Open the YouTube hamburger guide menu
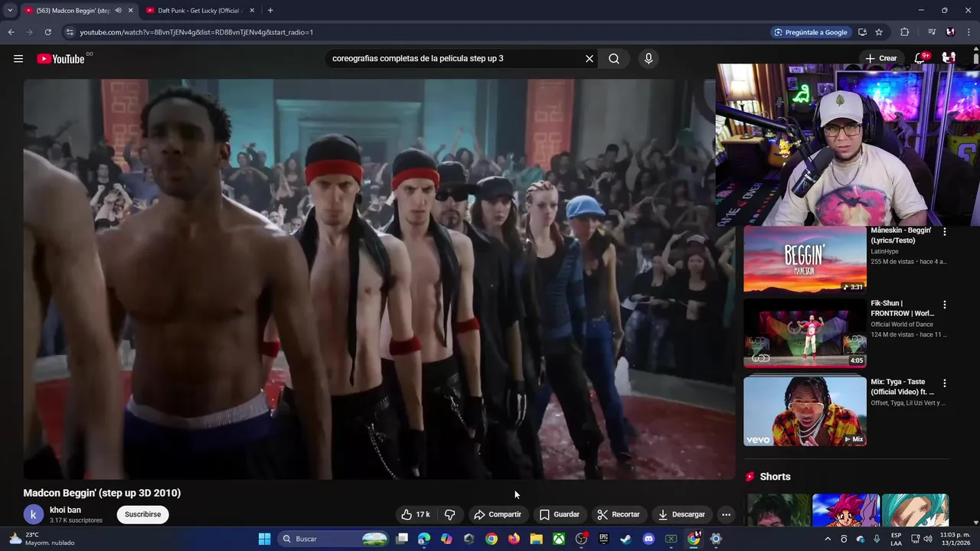Viewport: 980px width, 551px height. click(x=18, y=58)
